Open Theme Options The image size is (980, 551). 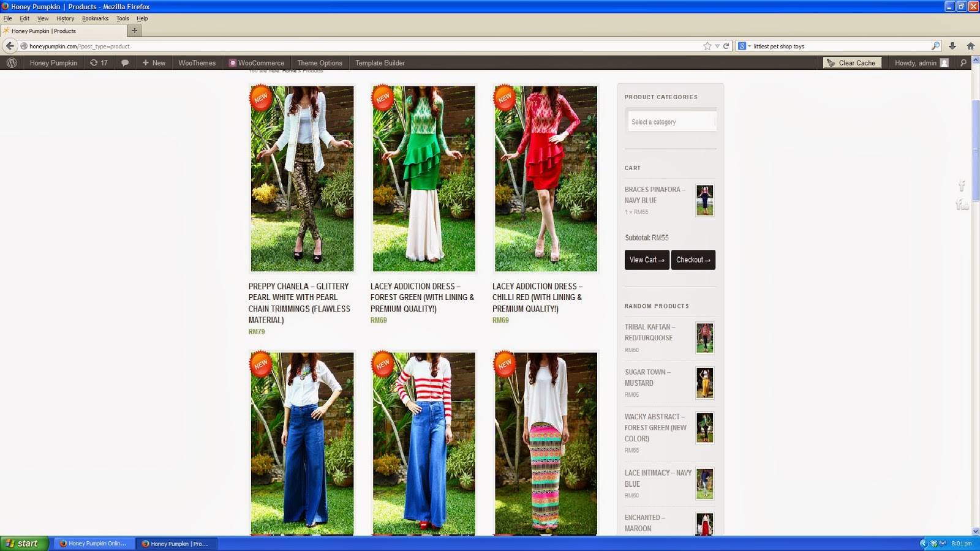point(320,62)
